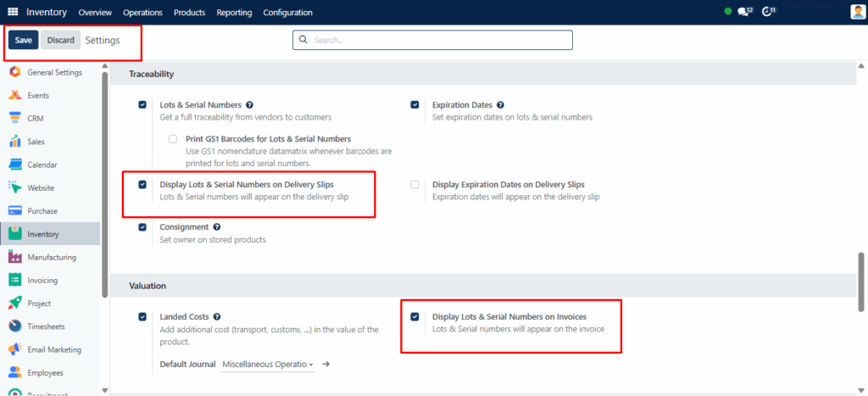Open the user avatar menu
This screenshot has width=868, height=396.
point(858,12)
